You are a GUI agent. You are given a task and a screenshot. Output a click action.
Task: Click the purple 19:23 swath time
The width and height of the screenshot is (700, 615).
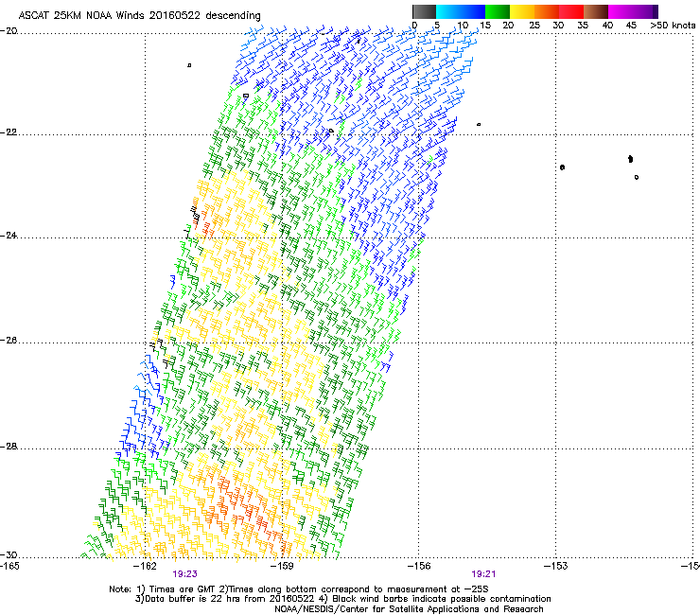click(x=184, y=574)
